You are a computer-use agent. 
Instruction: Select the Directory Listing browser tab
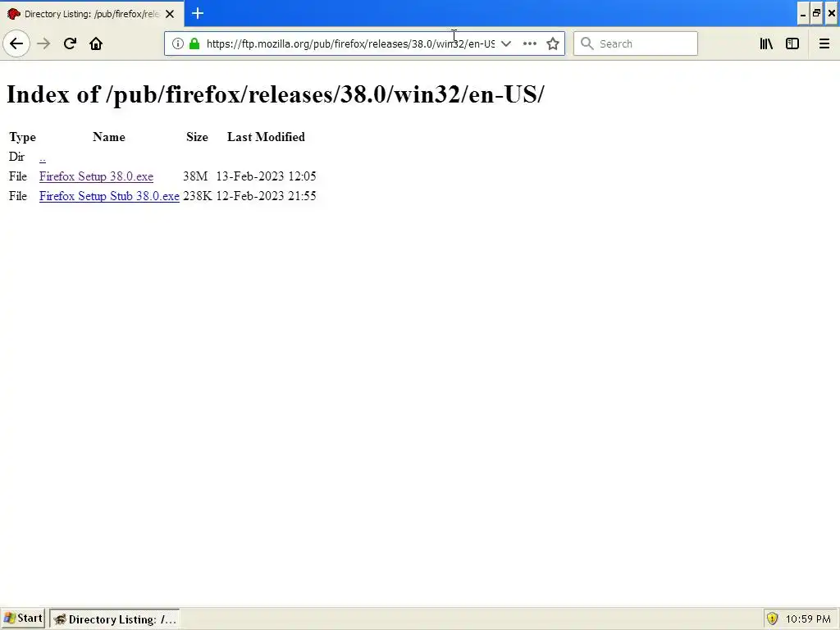pos(92,14)
